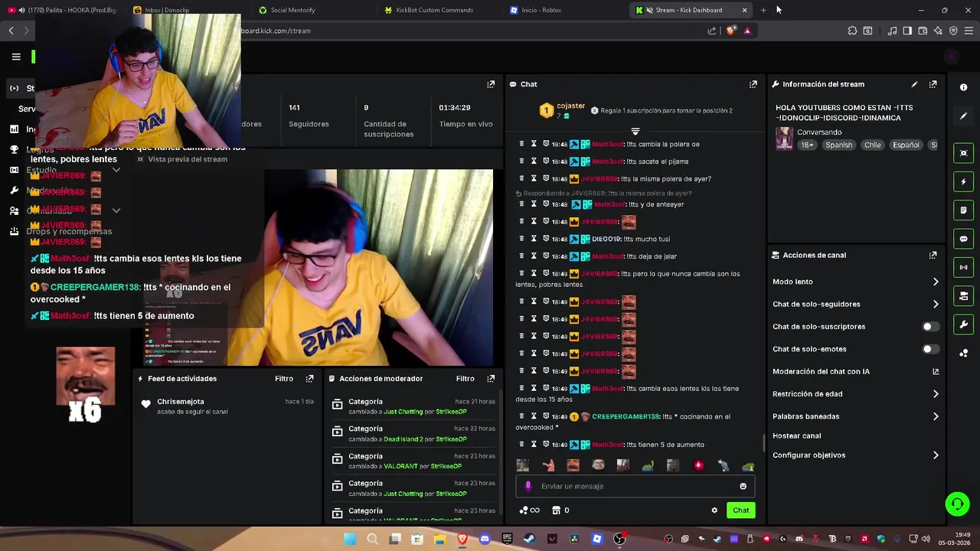Toggle Chat de solo-emotes switch
This screenshot has height=551, width=980.
(x=929, y=349)
